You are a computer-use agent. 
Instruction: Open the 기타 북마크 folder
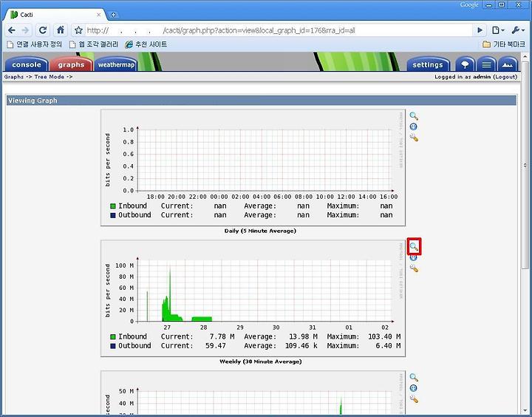coord(503,44)
